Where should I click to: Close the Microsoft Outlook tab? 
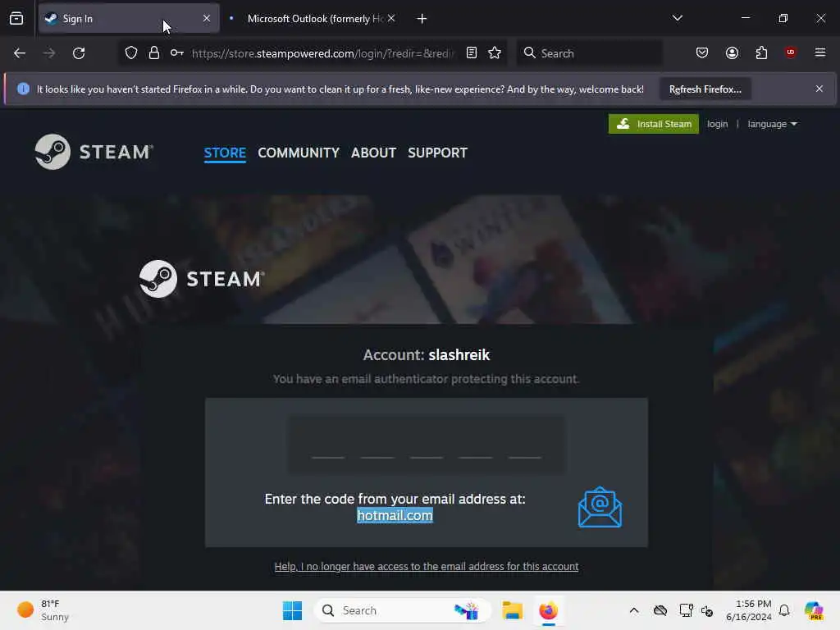click(391, 19)
